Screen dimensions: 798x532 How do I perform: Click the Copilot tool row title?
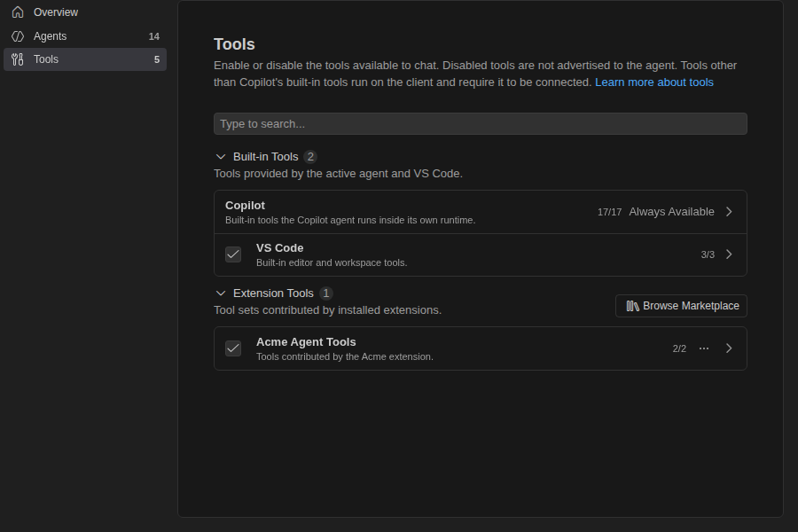[245, 205]
